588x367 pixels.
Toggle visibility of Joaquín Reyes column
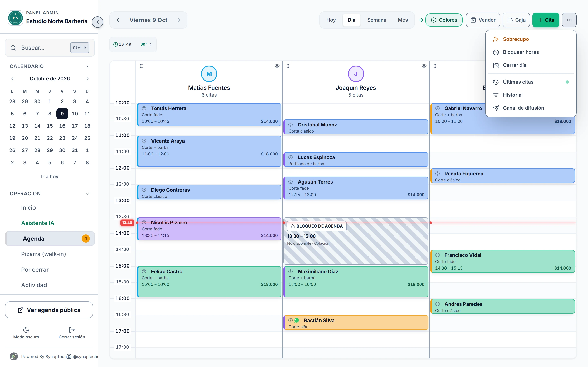pyautogui.click(x=424, y=66)
